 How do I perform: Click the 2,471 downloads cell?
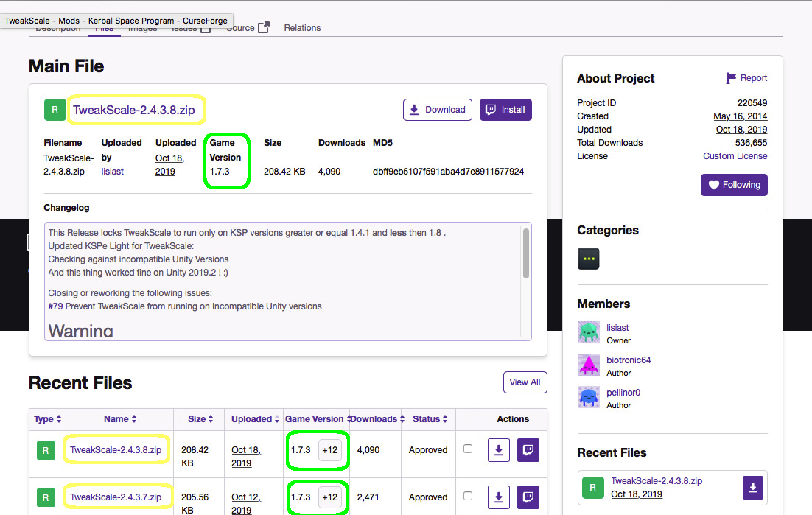(x=368, y=497)
